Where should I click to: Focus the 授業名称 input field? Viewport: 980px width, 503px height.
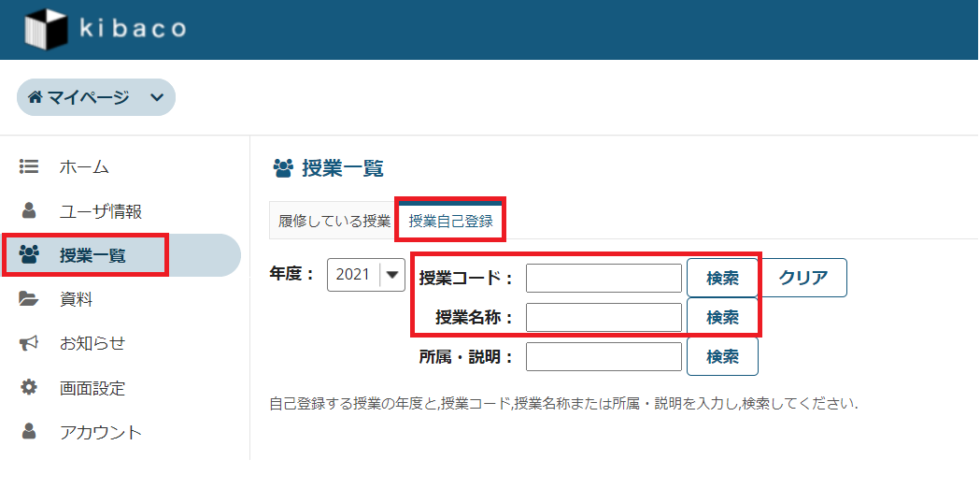[604, 317]
